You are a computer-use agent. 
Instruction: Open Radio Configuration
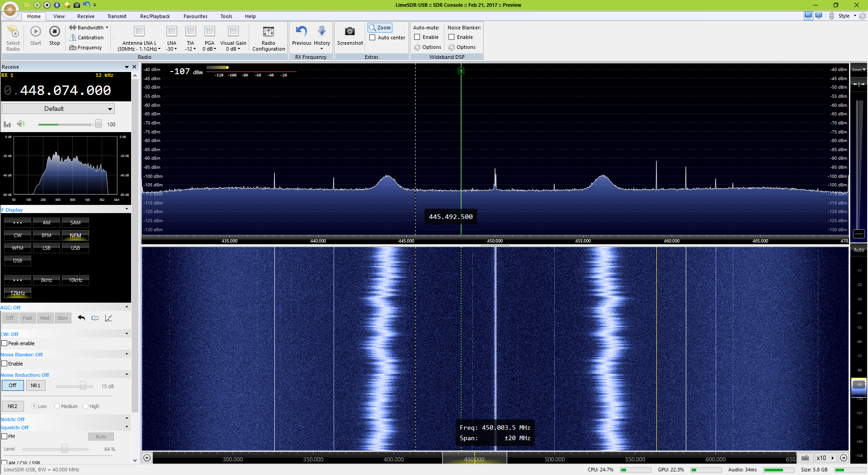pos(269,32)
